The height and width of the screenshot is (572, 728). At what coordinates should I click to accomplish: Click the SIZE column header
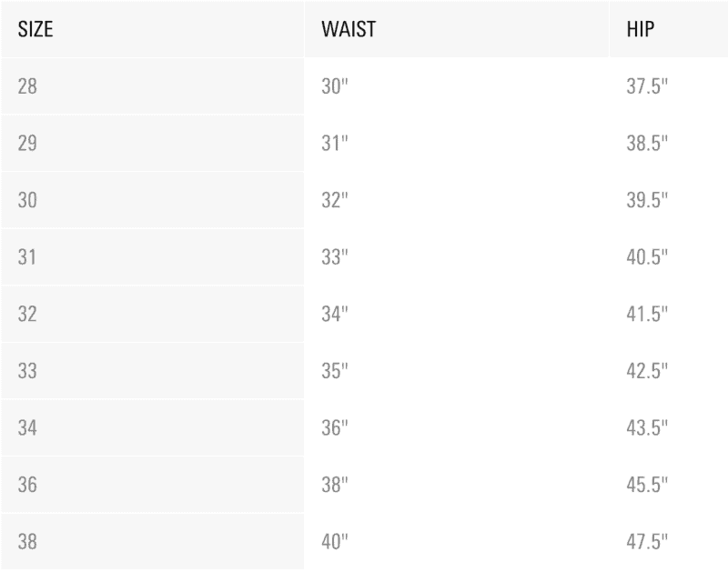pyautogui.click(x=35, y=29)
